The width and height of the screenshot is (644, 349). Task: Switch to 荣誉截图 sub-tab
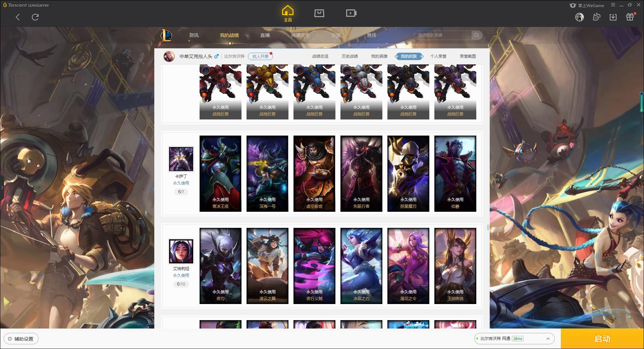[x=468, y=56]
